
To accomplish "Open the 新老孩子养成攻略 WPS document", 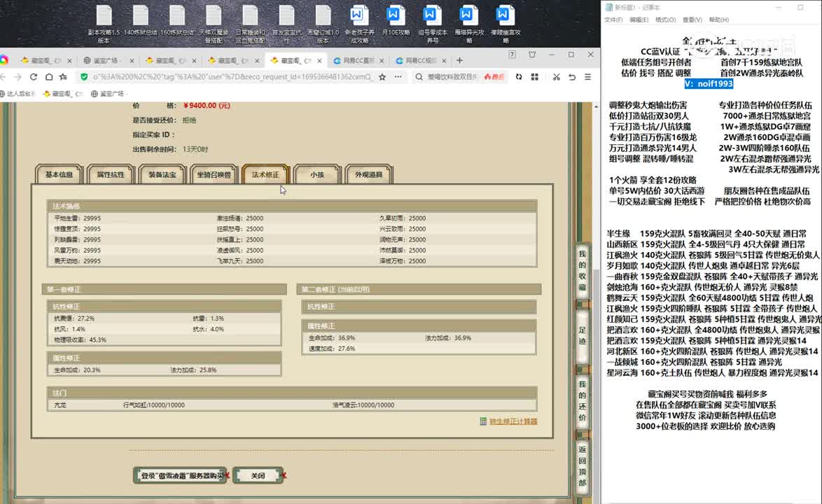I will 359,24.
